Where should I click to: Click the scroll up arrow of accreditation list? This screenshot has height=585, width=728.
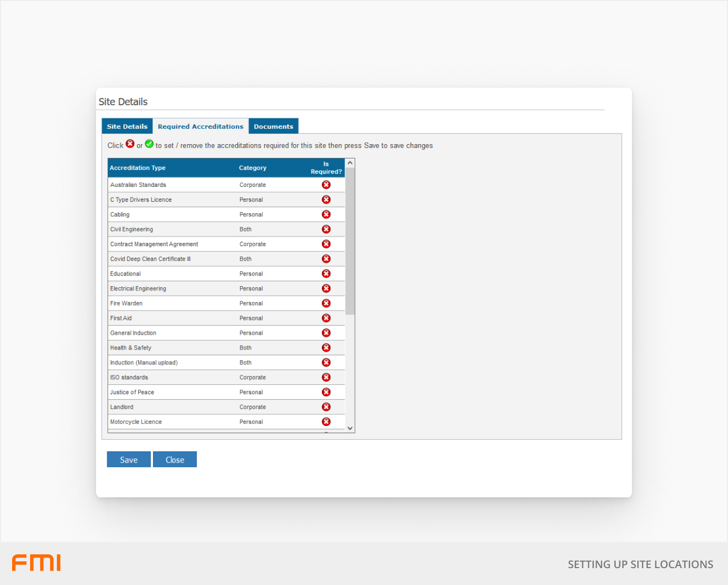pos(350,163)
